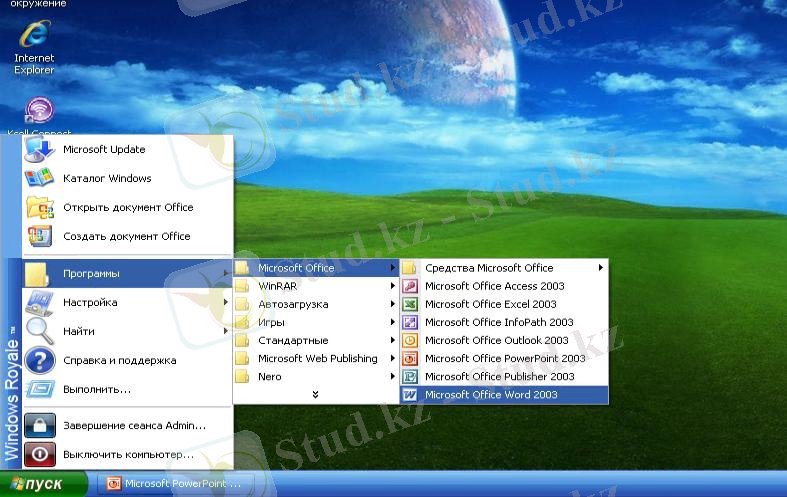Image resolution: width=787 pixels, height=497 pixels.
Task: Open the Найти menu
Action: click(x=128, y=331)
